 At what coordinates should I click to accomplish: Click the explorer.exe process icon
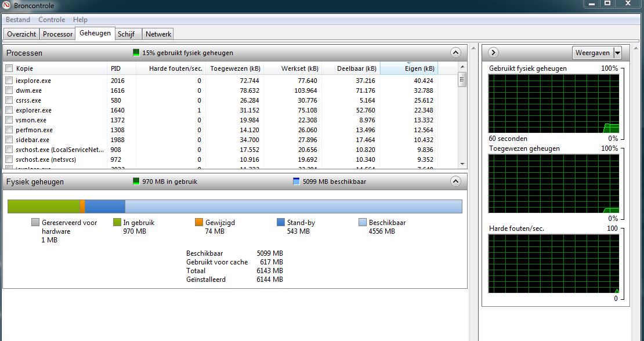(x=9, y=111)
